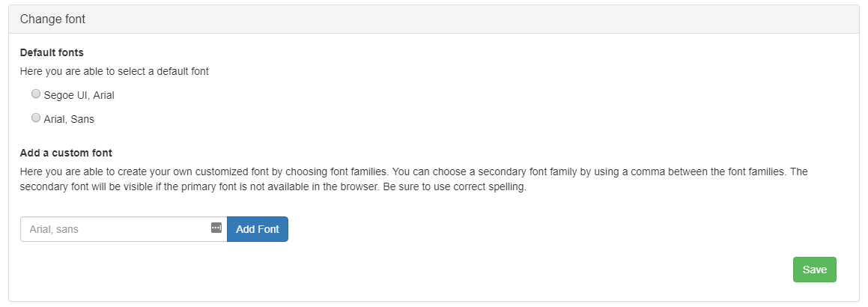
Task: Select the Segoe UI, Arial radio button
Action: pyautogui.click(x=35, y=94)
